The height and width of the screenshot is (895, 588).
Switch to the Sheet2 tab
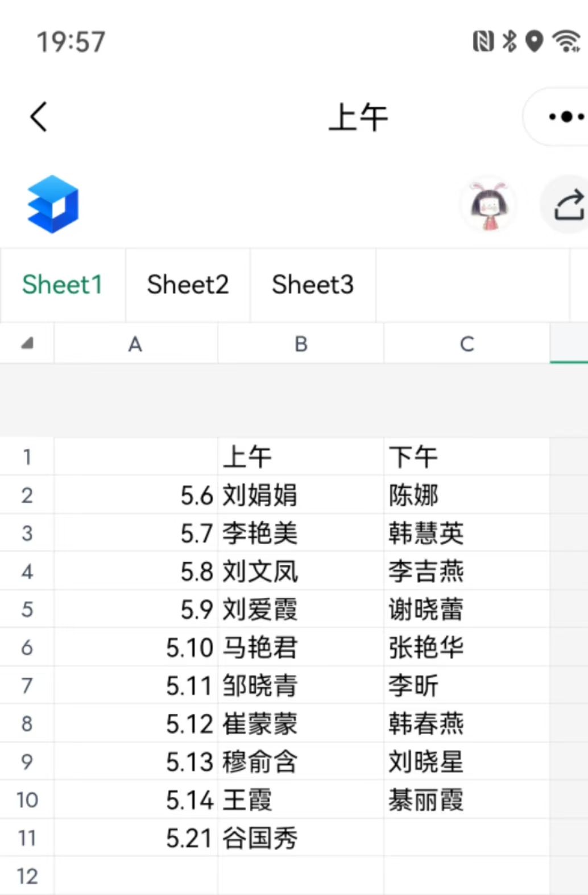coord(188,285)
